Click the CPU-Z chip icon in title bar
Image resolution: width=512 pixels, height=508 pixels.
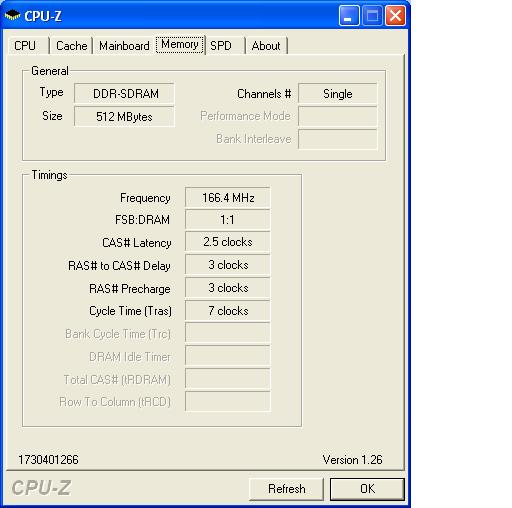pos(12,15)
